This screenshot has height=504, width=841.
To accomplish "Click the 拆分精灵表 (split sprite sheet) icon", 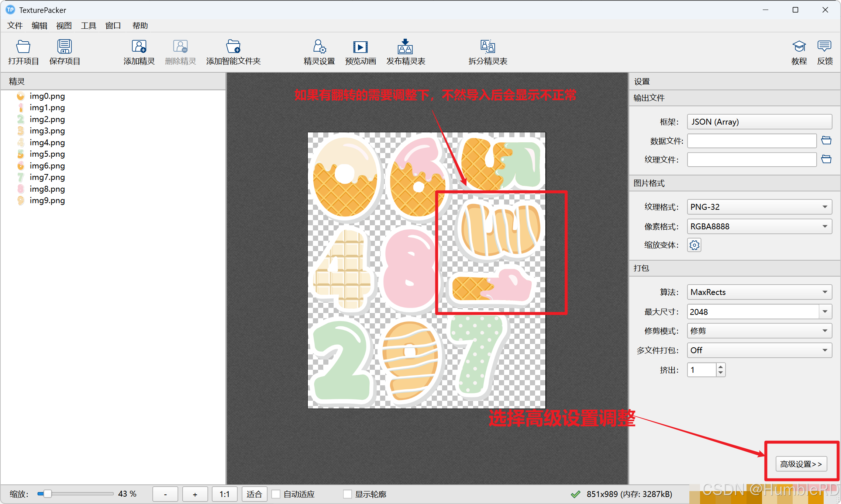I will coord(487,47).
